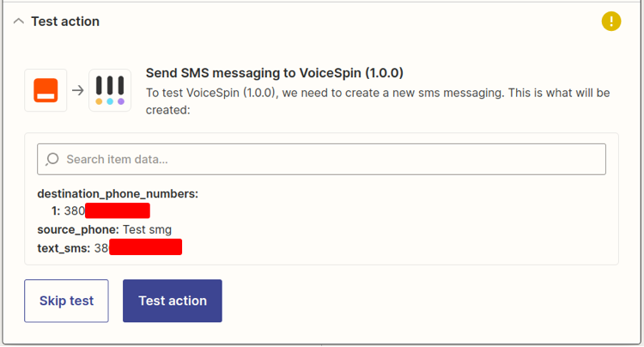The width and height of the screenshot is (644, 347).
Task: Click the orange trigger app icon
Action: pyautogui.click(x=46, y=90)
